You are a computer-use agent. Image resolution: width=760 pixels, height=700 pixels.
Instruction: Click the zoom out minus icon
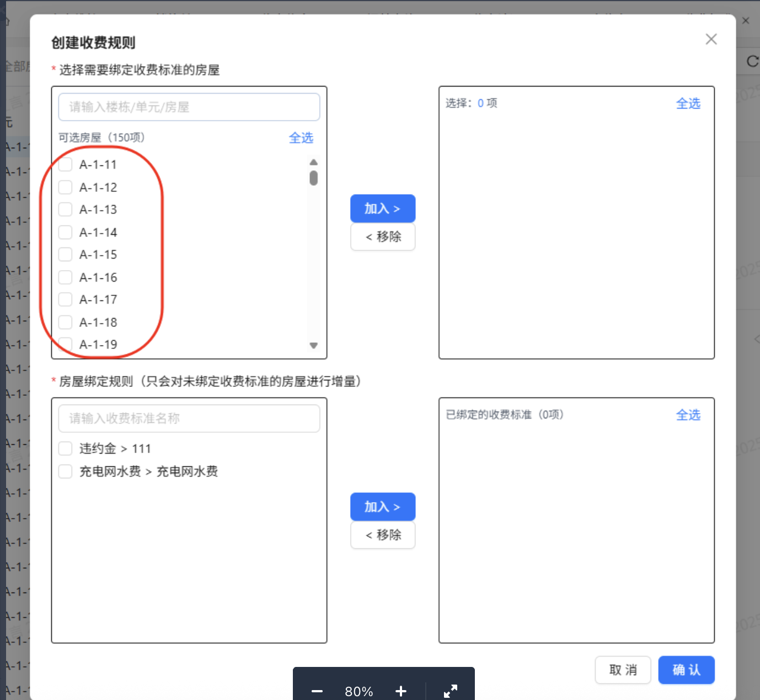click(x=317, y=691)
